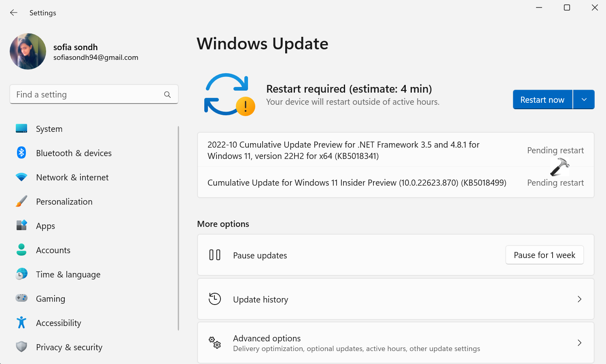606x364 pixels.
Task: Open the Apps settings section
Action: [45, 226]
